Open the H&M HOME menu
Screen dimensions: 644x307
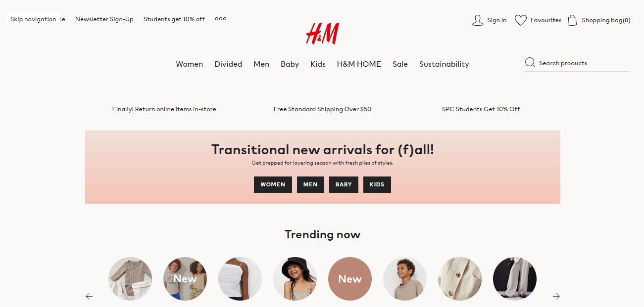tap(359, 64)
